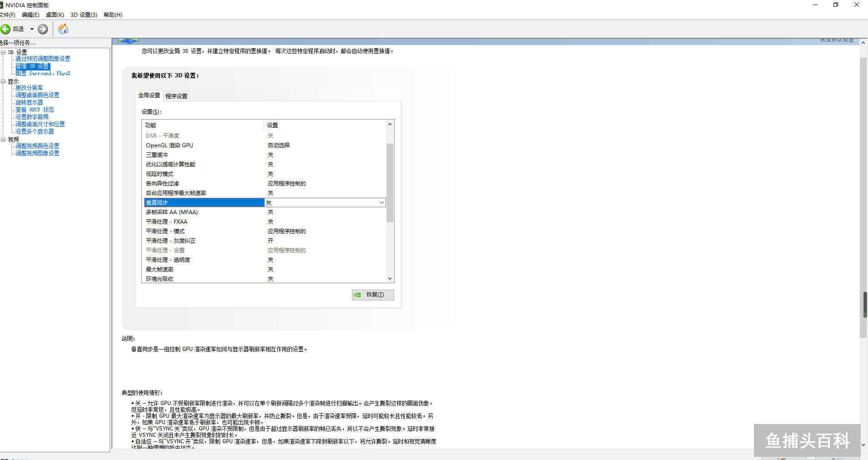Click the 恢复(T) button
The image size is (868, 460).
pyautogui.click(x=373, y=295)
